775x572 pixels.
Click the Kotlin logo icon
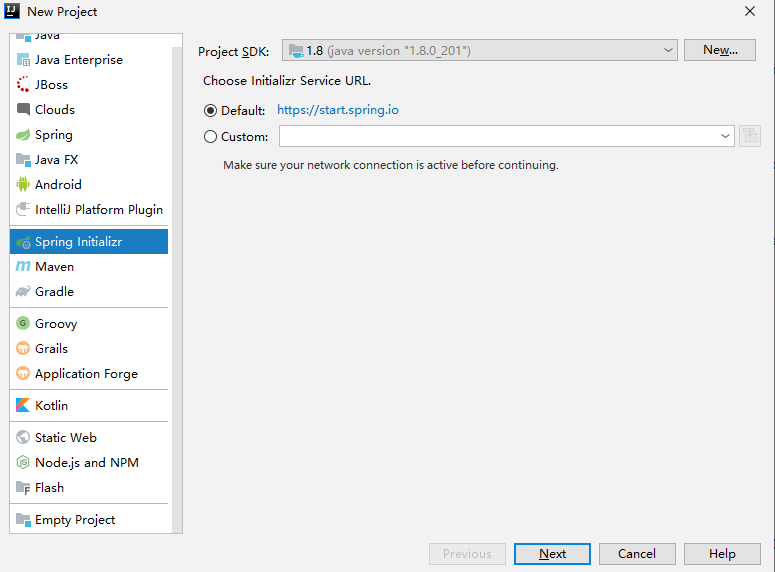[x=23, y=405]
